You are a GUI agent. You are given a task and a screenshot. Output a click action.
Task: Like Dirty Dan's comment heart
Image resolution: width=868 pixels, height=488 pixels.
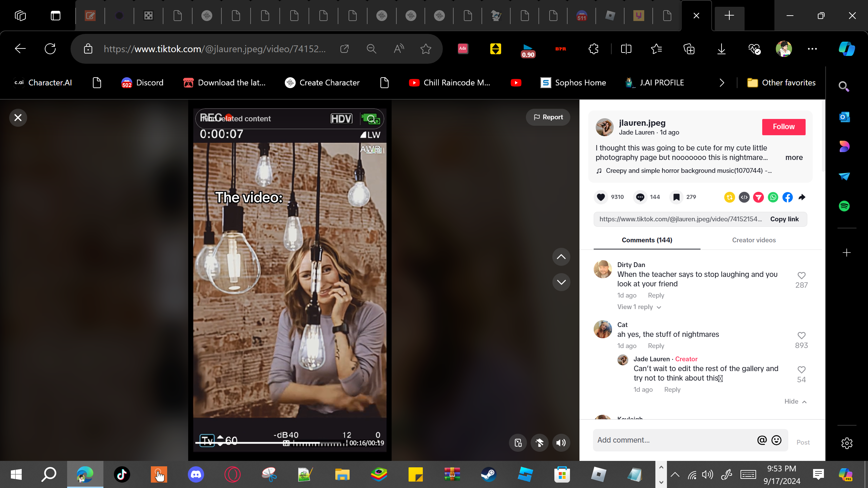coord(802,276)
